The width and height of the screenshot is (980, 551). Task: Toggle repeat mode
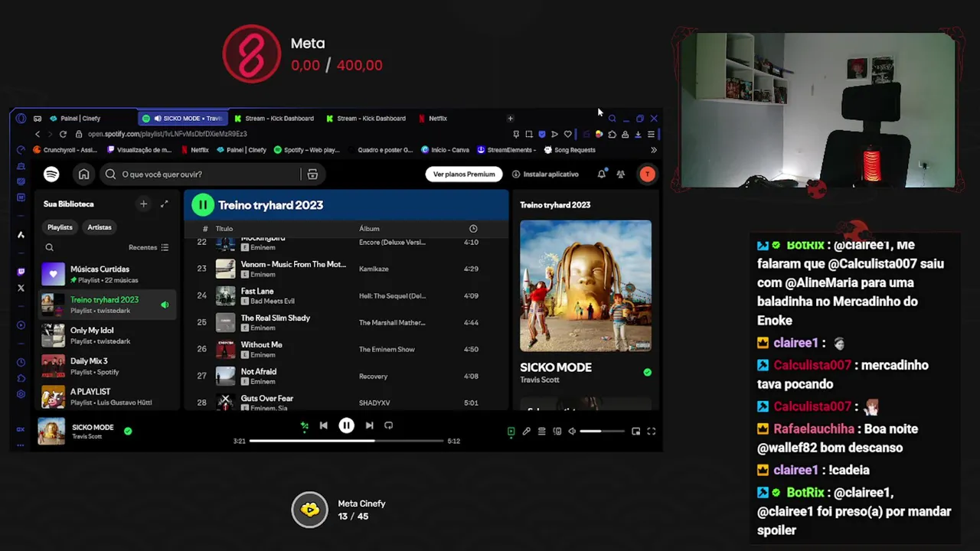(389, 425)
